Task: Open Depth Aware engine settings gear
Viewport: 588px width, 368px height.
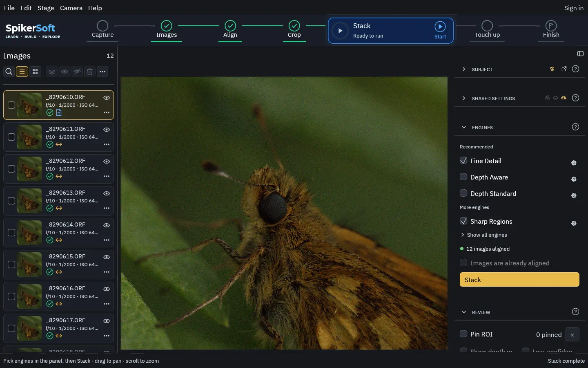Action: coord(574,179)
